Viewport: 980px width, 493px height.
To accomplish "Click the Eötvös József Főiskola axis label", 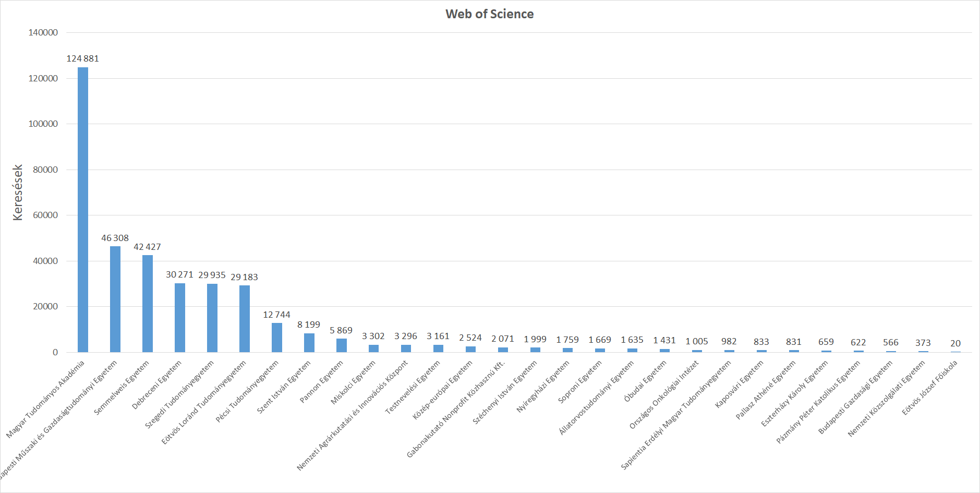I will [930, 388].
